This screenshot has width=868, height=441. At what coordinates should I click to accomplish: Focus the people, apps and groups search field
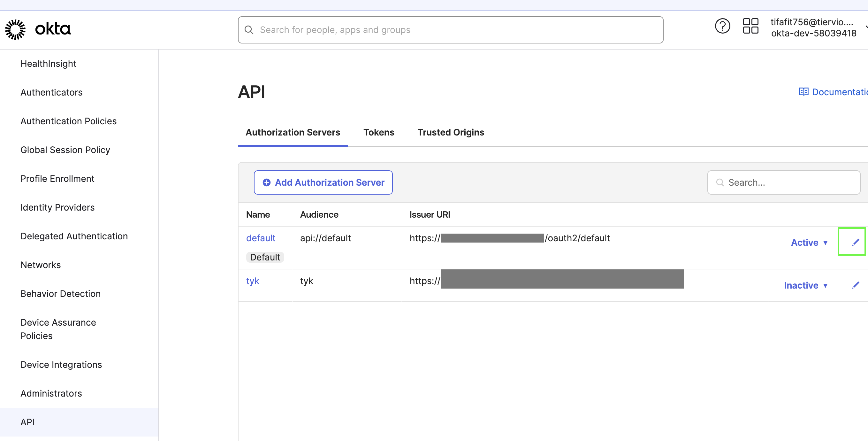(x=451, y=30)
